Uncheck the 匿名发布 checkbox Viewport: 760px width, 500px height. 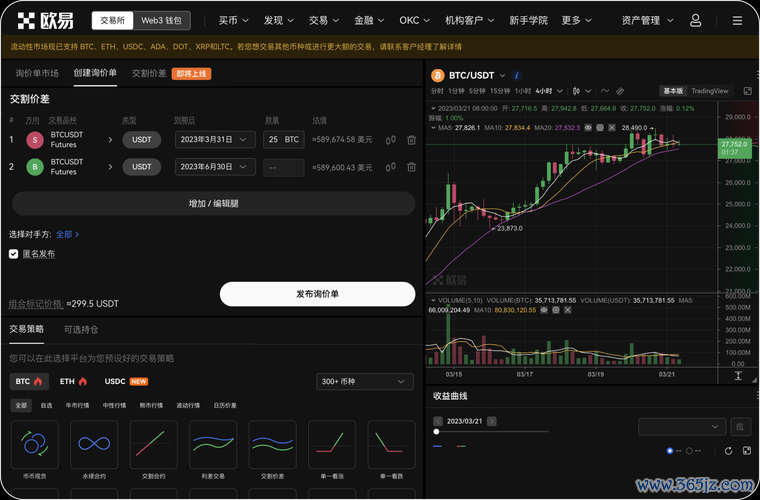14,254
